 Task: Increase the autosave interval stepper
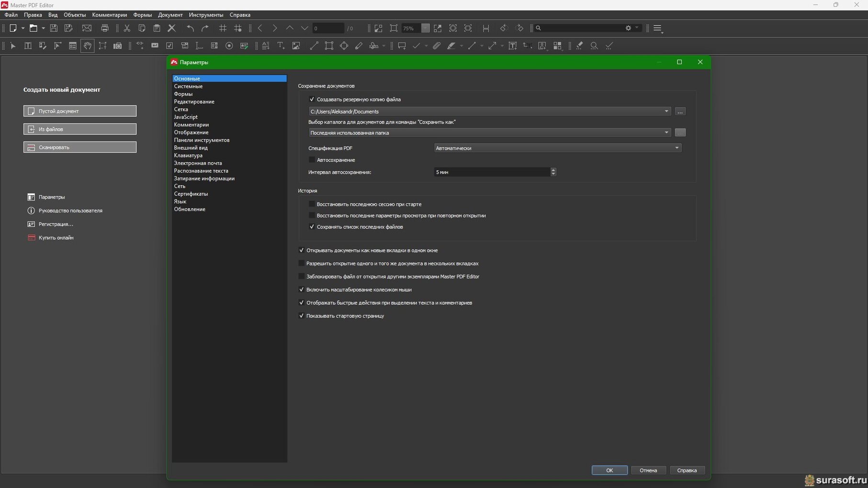553,170
